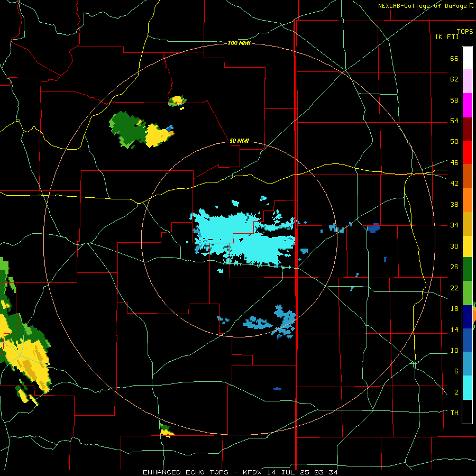Click the legend value 26
The width and height of the screenshot is (476, 476).
tap(454, 267)
